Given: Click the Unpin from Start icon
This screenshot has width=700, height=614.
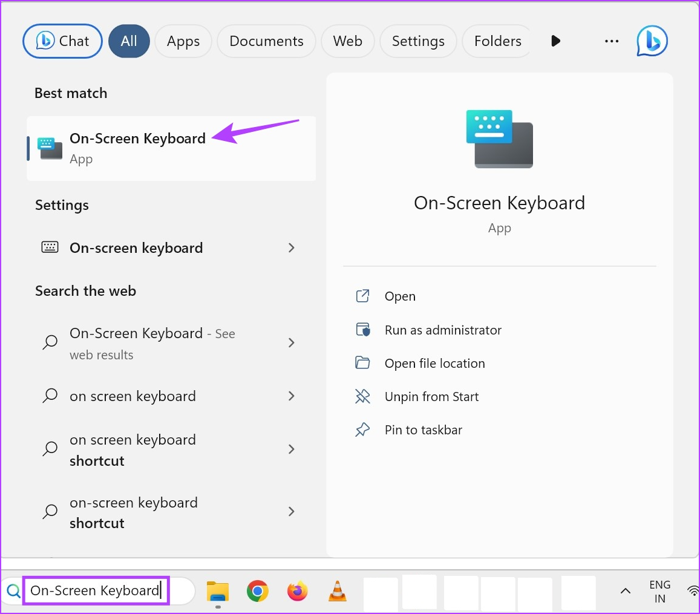Looking at the screenshot, I should point(362,396).
